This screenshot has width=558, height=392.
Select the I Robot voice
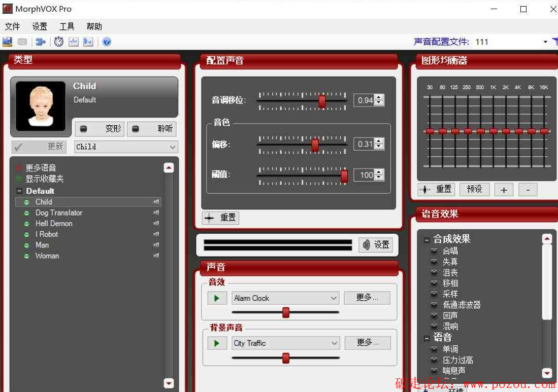[88, 234]
